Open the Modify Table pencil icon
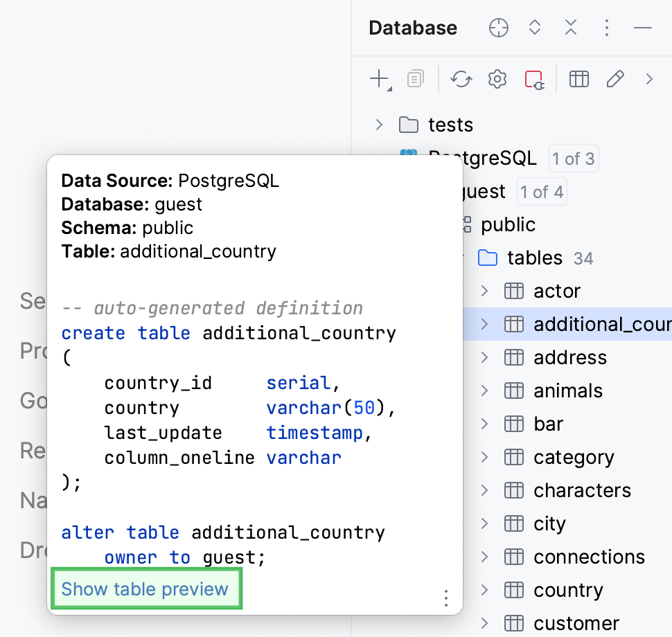672x637 pixels. pyautogui.click(x=615, y=79)
